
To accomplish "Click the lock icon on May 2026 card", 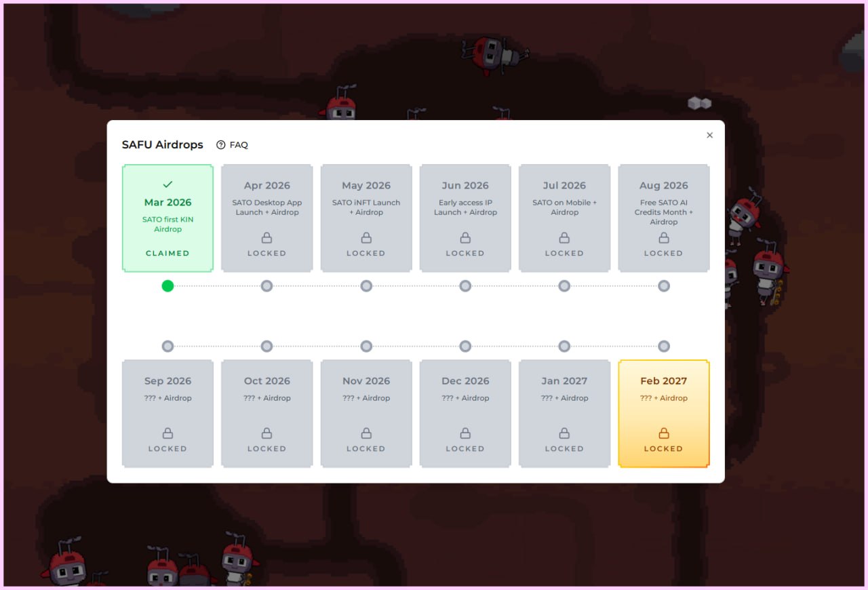I will (366, 238).
